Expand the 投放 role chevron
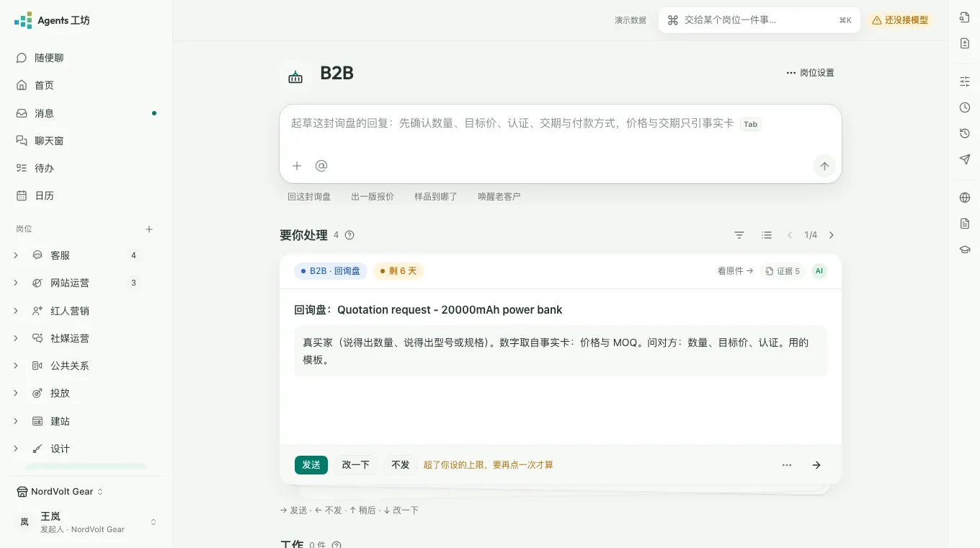The image size is (980, 548). [16, 393]
